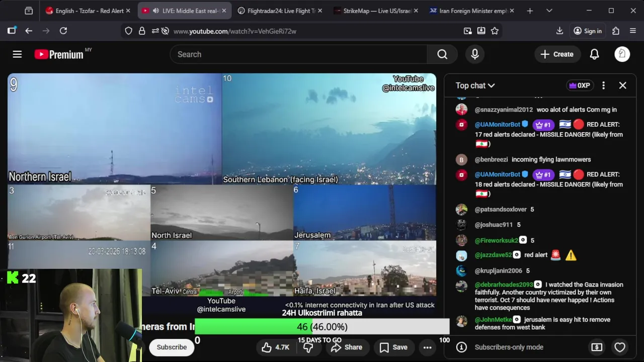The height and width of the screenshot is (362, 644).
Task: Click the Haifa, Israel camera feed
Action: pos(365,268)
